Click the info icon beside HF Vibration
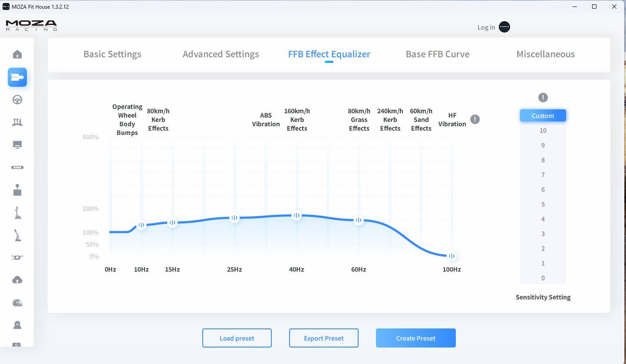 click(x=475, y=119)
